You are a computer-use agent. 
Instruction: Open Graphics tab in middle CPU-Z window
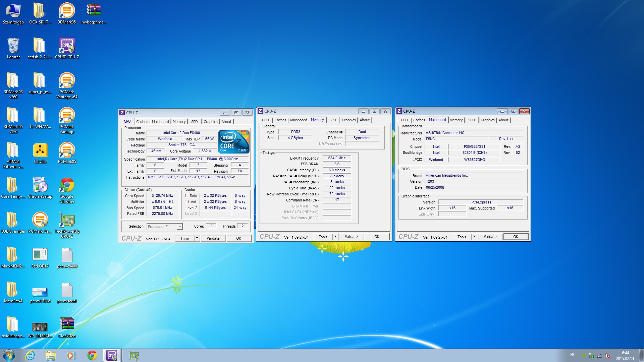click(x=348, y=120)
